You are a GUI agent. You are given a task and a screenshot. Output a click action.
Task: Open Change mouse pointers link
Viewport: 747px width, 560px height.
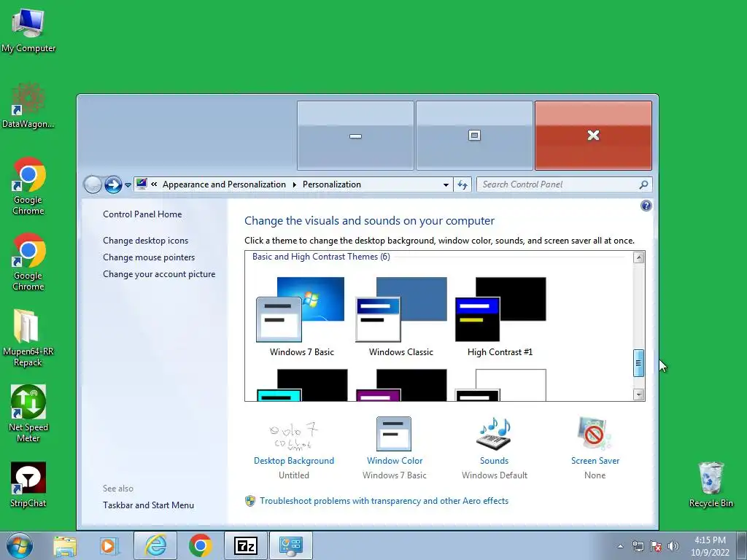coord(149,257)
